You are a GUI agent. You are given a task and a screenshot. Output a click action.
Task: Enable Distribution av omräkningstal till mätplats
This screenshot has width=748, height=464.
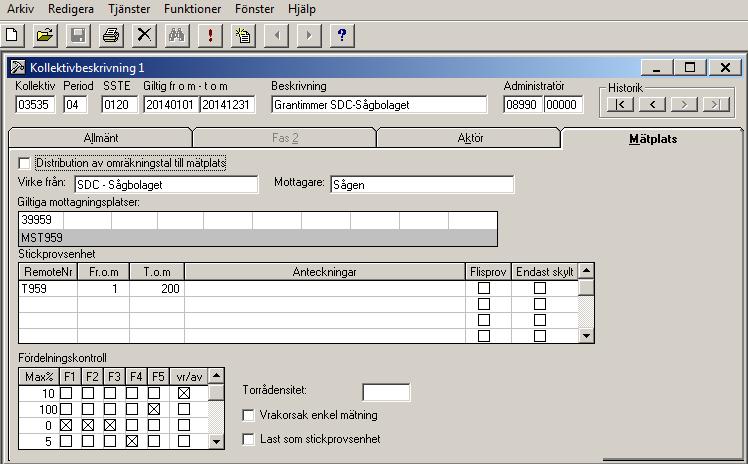pos(24,164)
